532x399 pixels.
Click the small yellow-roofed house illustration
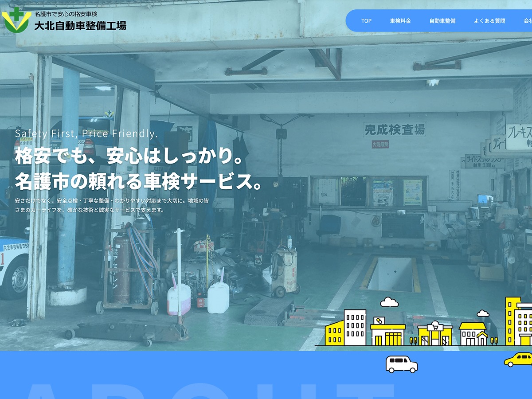(473, 334)
